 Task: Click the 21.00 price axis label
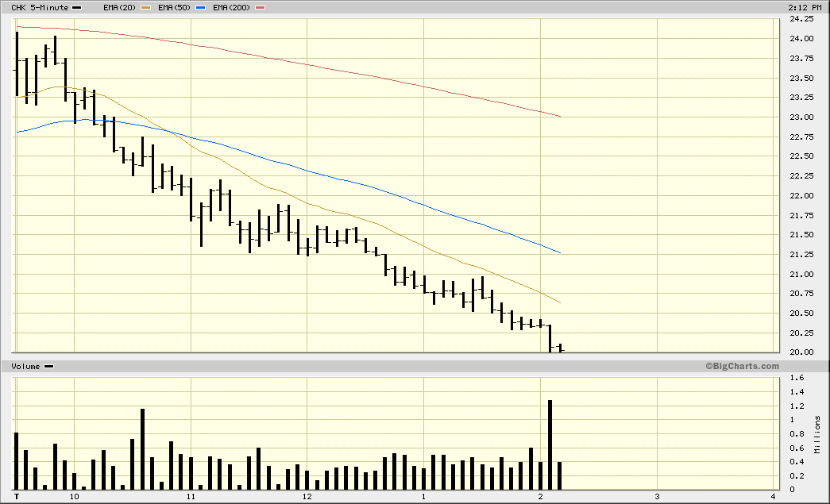click(801, 274)
